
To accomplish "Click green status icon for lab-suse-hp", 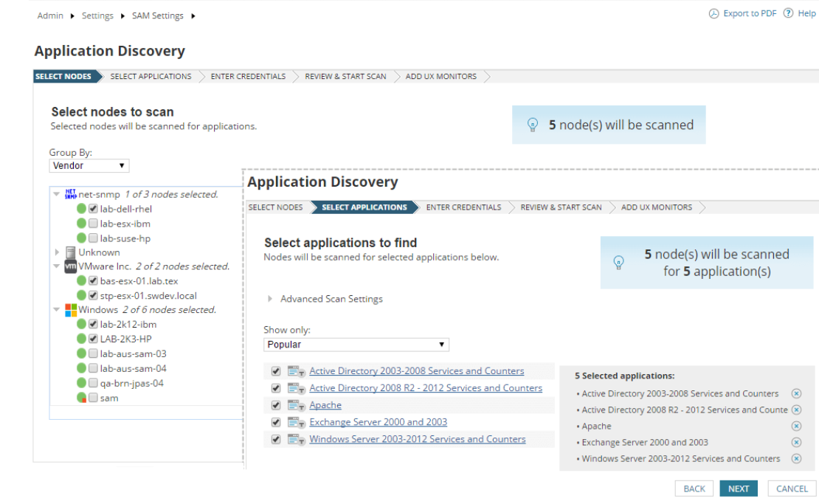I will click(81, 238).
